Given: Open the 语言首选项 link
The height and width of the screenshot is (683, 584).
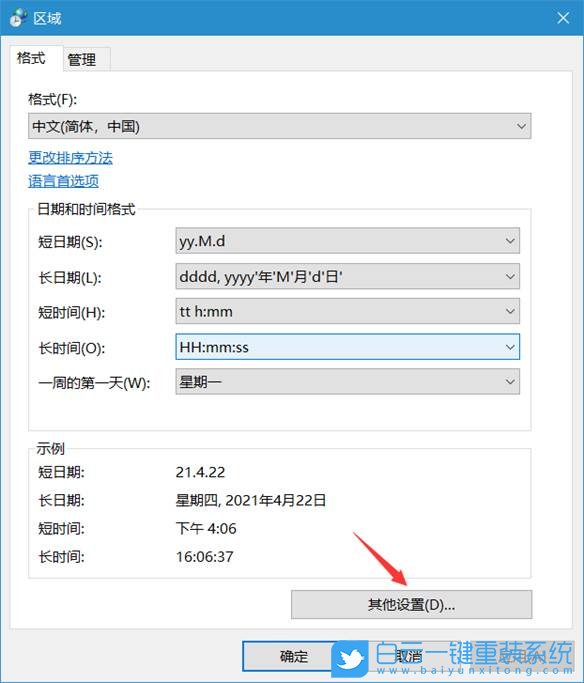Looking at the screenshot, I should click(x=64, y=181).
